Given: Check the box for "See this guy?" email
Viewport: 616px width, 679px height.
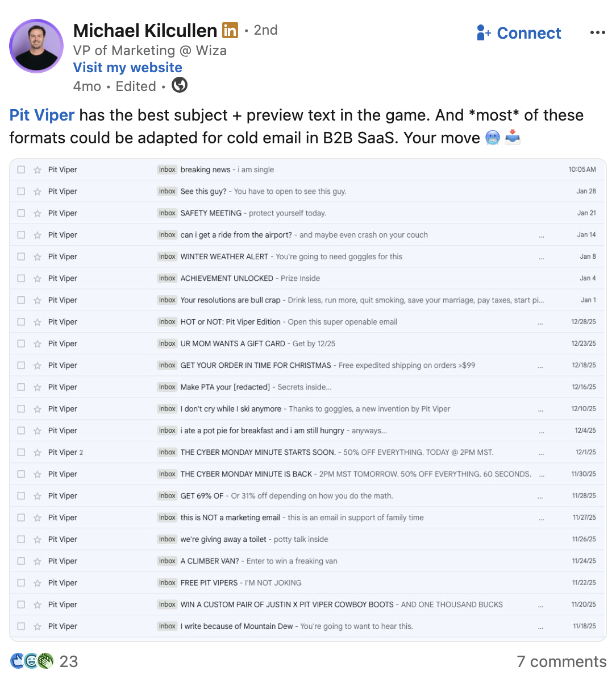Looking at the screenshot, I should 21,192.
